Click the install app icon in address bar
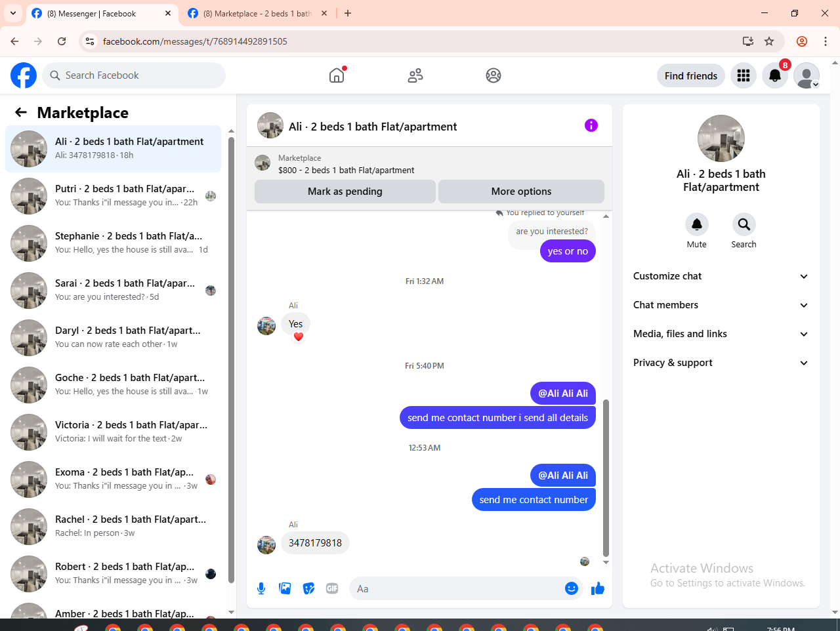The image size is (840, 631). click(748, 41)
